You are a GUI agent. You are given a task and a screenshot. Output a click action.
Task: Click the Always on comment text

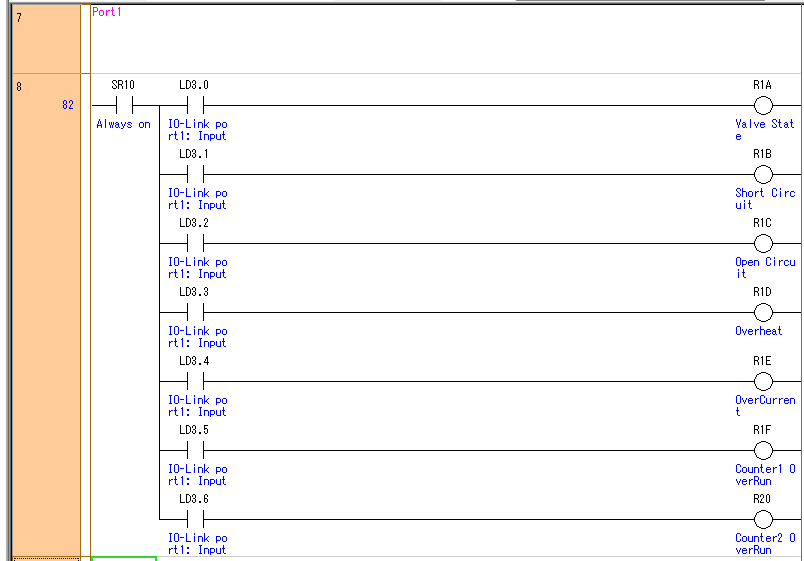tap(124, 124)
